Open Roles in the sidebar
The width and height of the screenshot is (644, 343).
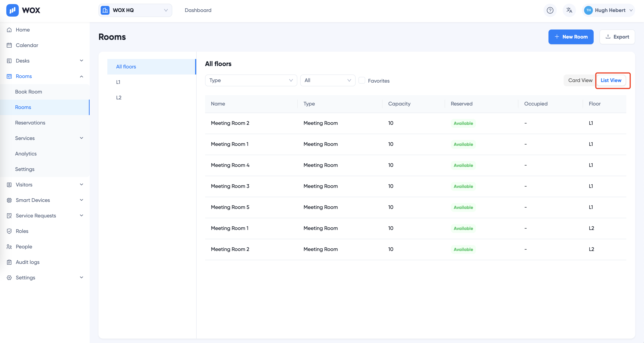coord(45,231)
